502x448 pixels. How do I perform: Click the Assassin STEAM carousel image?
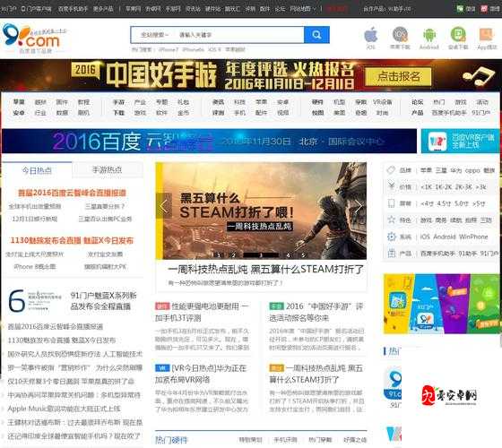pyautogui.click(x=261, y=211)
